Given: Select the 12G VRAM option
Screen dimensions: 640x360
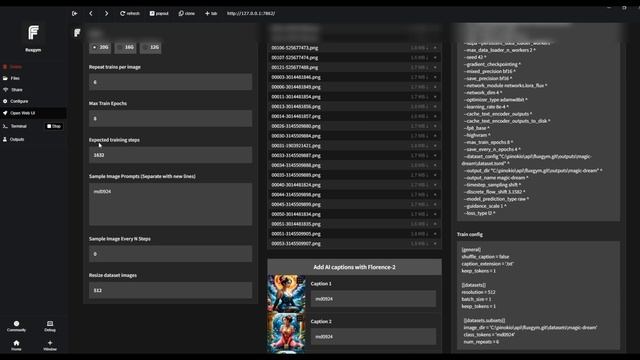Looking at the screenshot, I should point(151,47).
